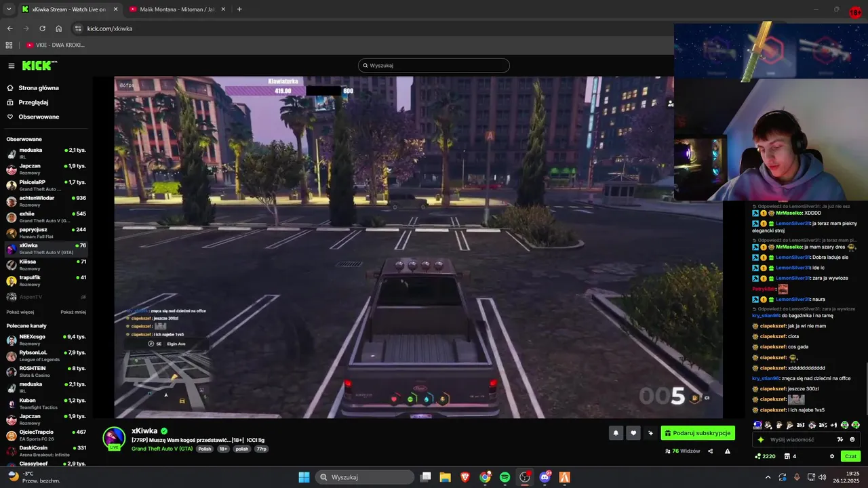Open achtenWlodar channel in sidebar
This screenshot has width=868, height=488.
[x=46, y=201]
